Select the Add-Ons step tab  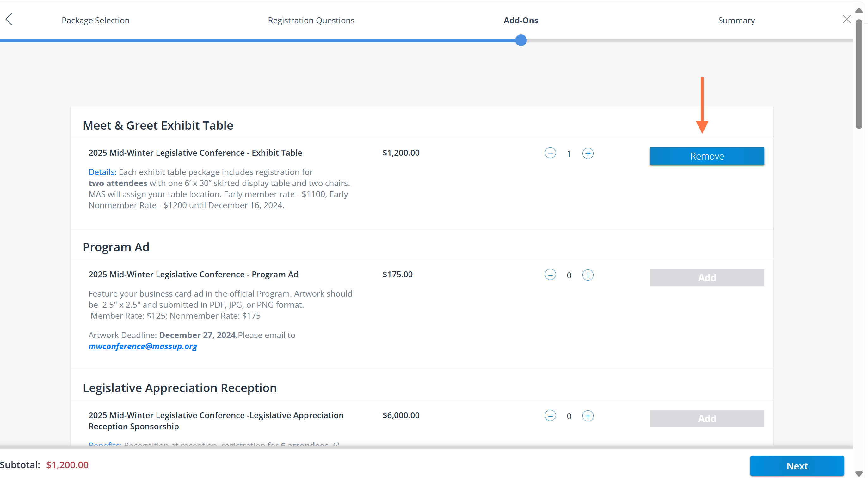(x=520, y=20)
